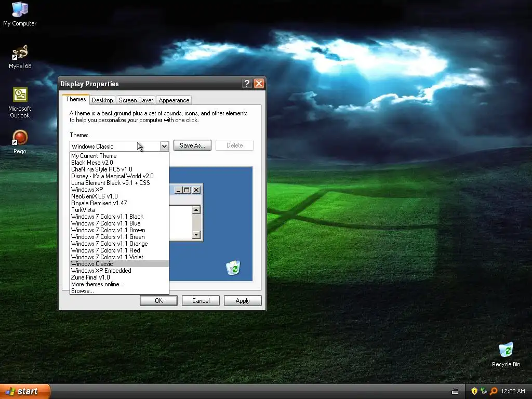Choose Windows 7 Colors v1.1 Black
This screenshot has height=399, width=532.
click(119, 217)
